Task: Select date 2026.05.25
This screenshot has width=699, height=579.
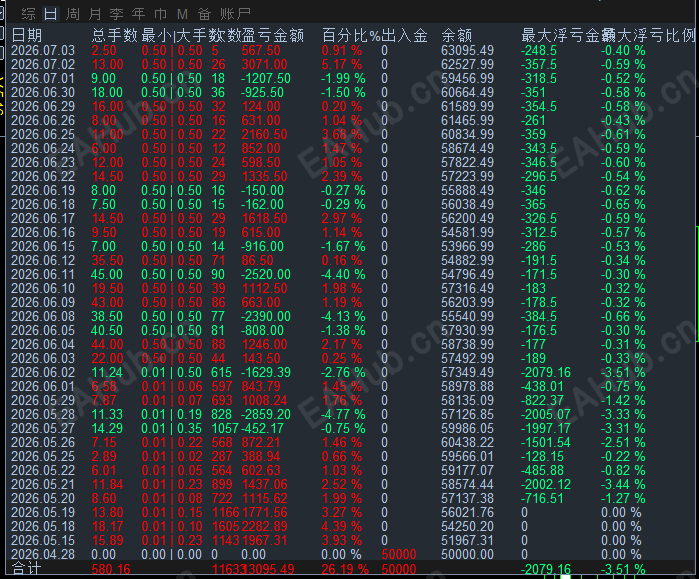Action: click(43, 456)
